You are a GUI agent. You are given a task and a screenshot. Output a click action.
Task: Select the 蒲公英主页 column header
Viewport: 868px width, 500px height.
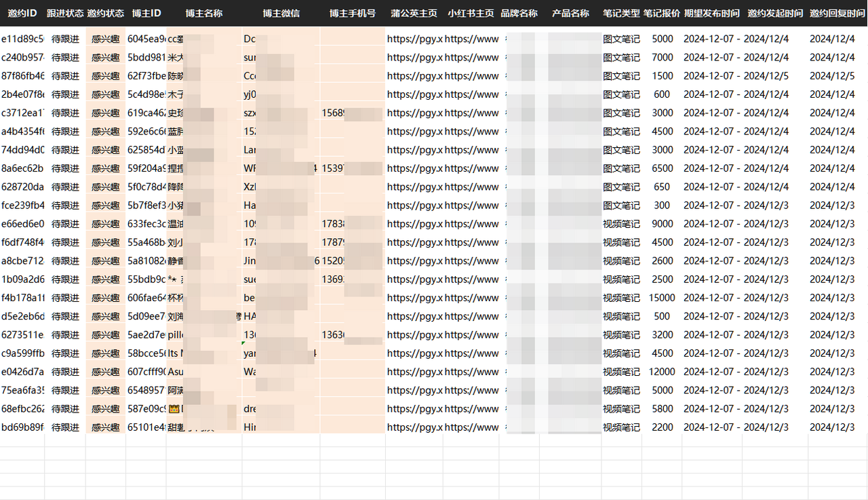coord(414,14)
